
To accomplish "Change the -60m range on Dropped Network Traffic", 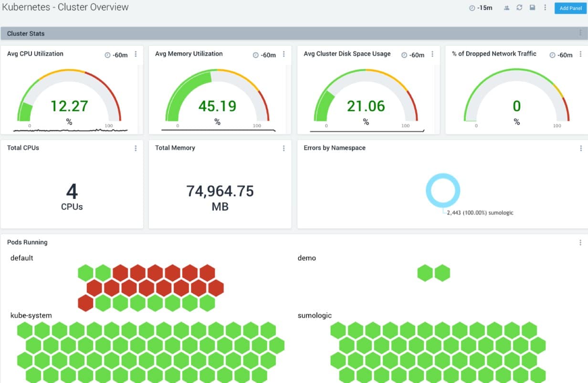I will 561,55.
